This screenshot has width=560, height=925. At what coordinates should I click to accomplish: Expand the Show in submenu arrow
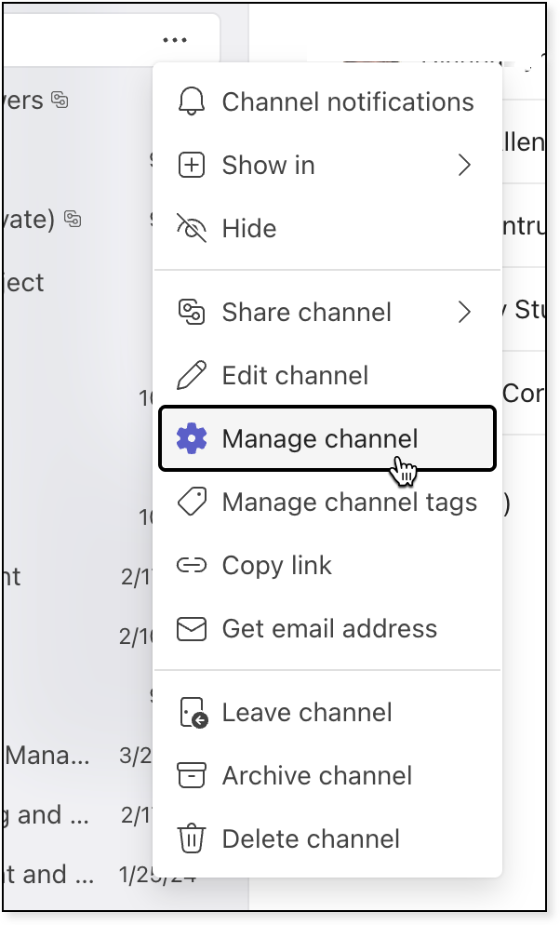(x=465, y=166)
